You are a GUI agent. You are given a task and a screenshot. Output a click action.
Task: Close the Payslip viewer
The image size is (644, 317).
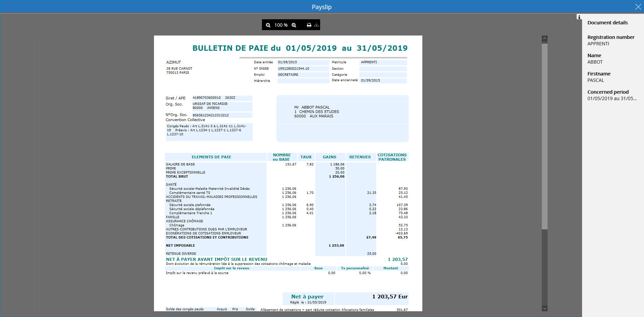pos(638,6)
